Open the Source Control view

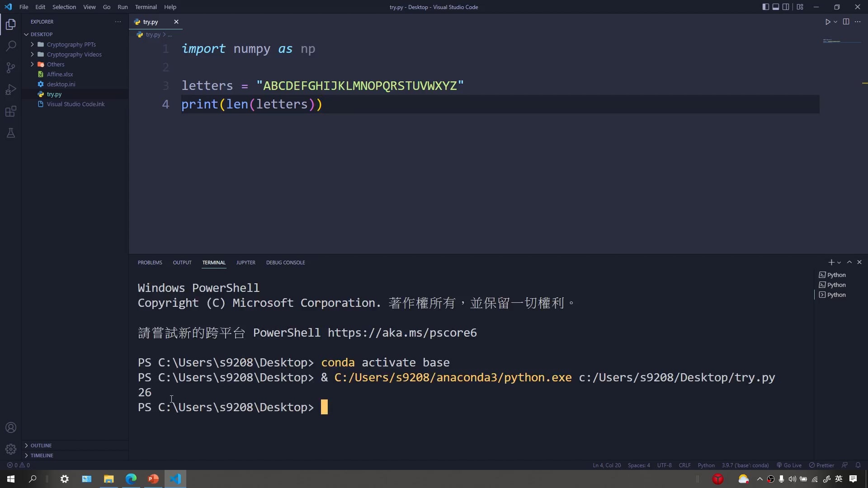(x=11, y=68)
